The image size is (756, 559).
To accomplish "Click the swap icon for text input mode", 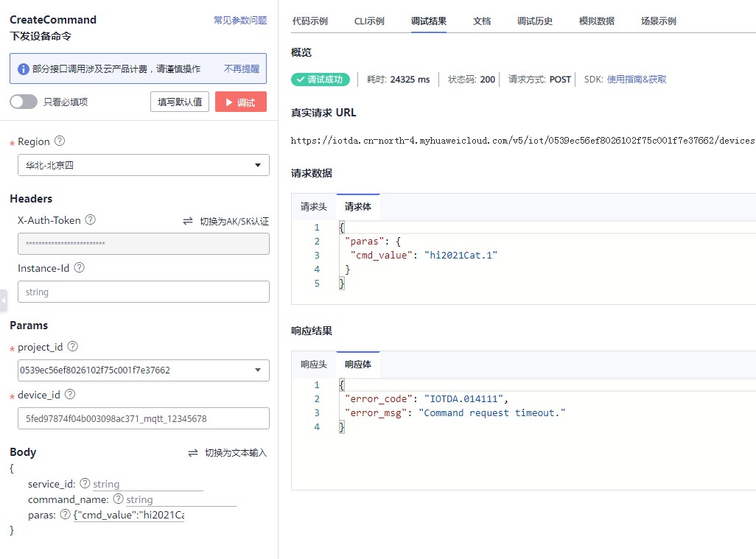I will (193, 453).
